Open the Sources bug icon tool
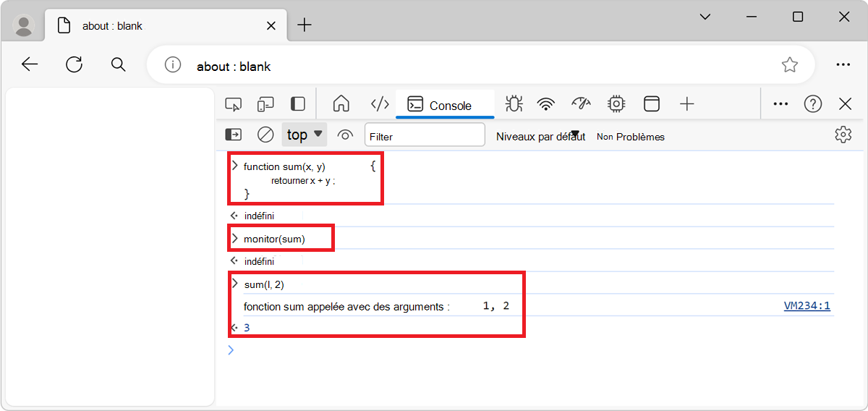The width and height of the screenshot is (868, 411). tap(514, 104)
